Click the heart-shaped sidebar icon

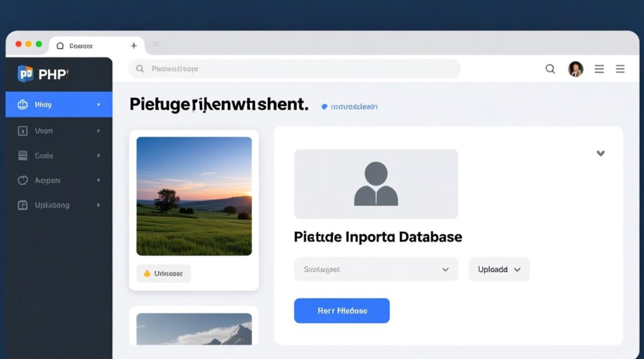[x=23, y=180]
